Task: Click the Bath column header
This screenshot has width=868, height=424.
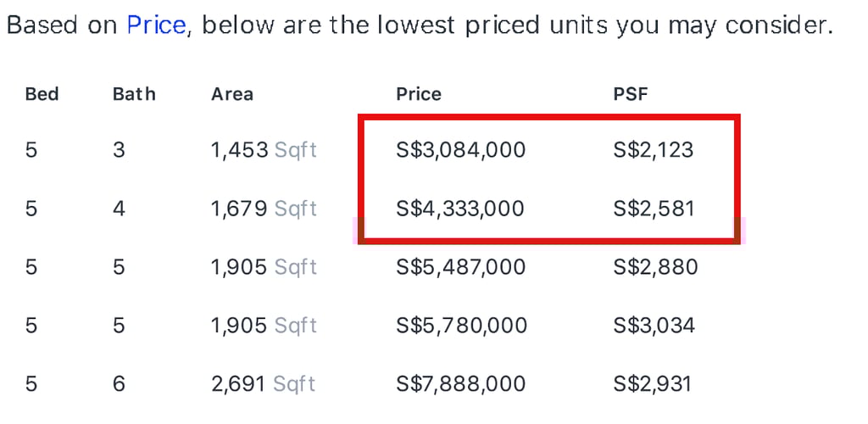Action: [134, 94]
